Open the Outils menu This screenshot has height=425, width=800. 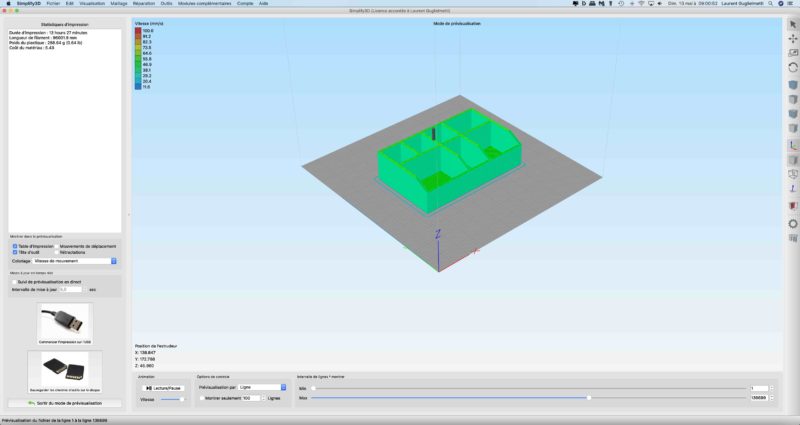166,4
